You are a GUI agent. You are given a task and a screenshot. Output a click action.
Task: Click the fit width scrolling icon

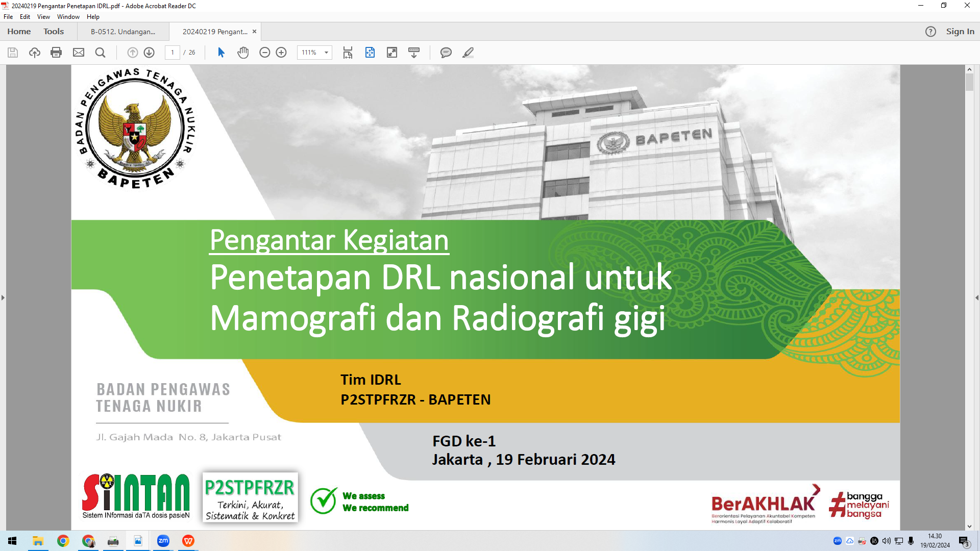click(348, 53)
